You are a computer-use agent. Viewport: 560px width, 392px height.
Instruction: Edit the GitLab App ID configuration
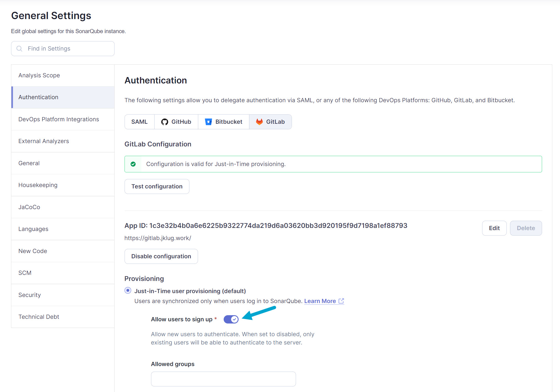coord(494,228)
